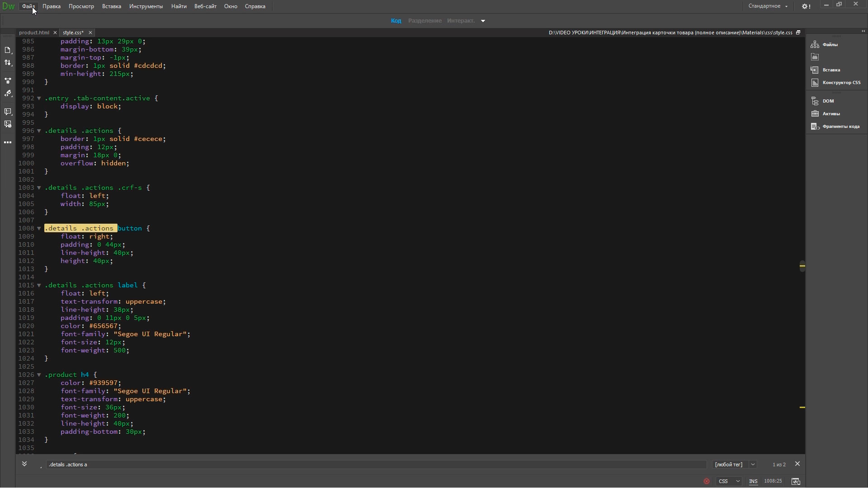Click the find input containing .details .actions a
The height and width of the screenshot is (488, 868).
click(376, 465)
